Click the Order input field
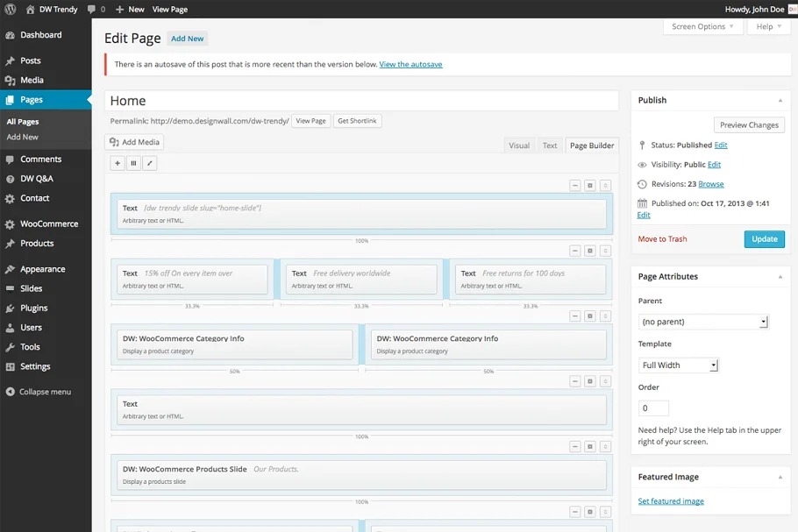The image size is (798, 532). pyautogui.click(x=653, y=408)
